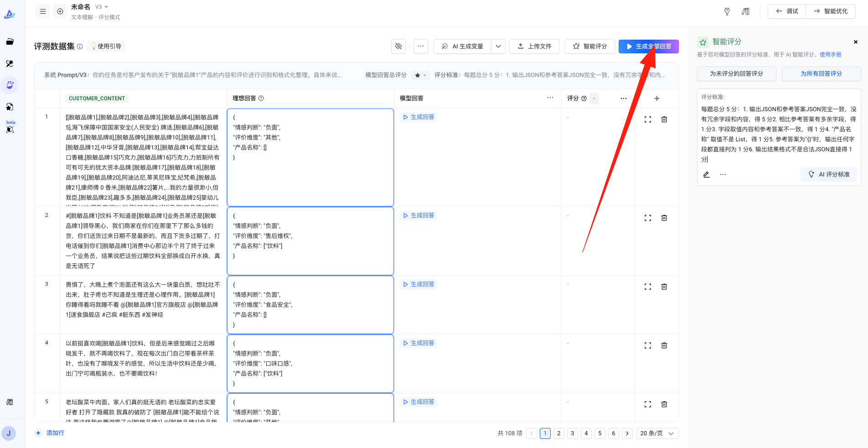
Task: Click the edit pencil icon in scoring panel
Action: pos(707,175)
